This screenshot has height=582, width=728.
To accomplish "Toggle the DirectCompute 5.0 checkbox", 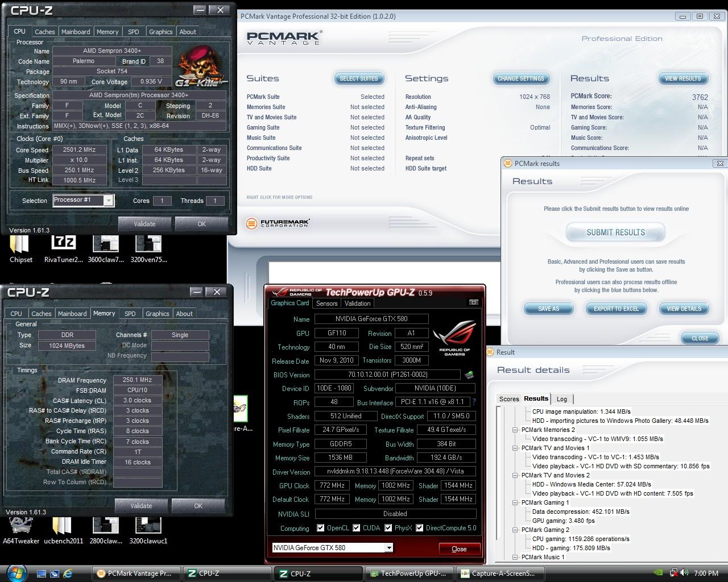I will click(420, 528).
